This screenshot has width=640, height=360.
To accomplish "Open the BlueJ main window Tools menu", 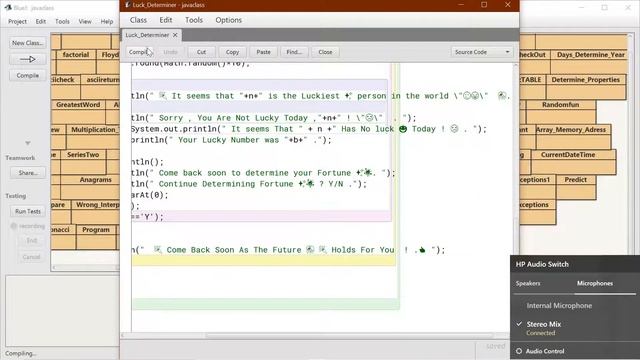I will (62, 22).
